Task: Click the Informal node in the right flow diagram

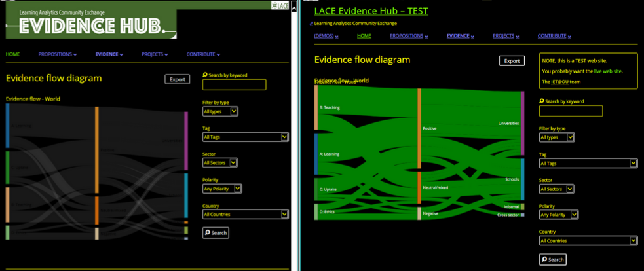Action: [x=522, y=207]
